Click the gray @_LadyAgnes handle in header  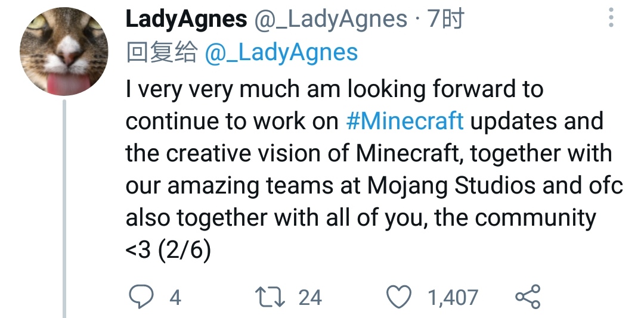click(331, 20)
